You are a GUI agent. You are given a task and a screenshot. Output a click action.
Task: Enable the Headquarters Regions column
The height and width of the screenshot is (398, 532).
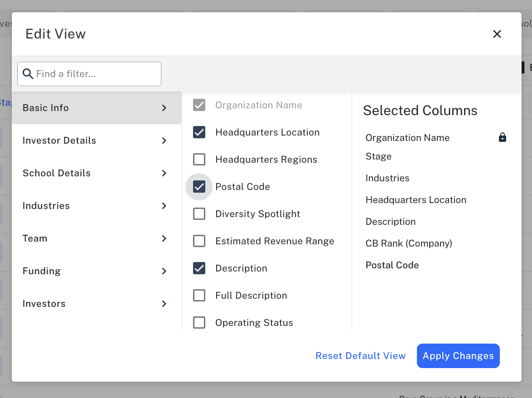coord(199,159)
